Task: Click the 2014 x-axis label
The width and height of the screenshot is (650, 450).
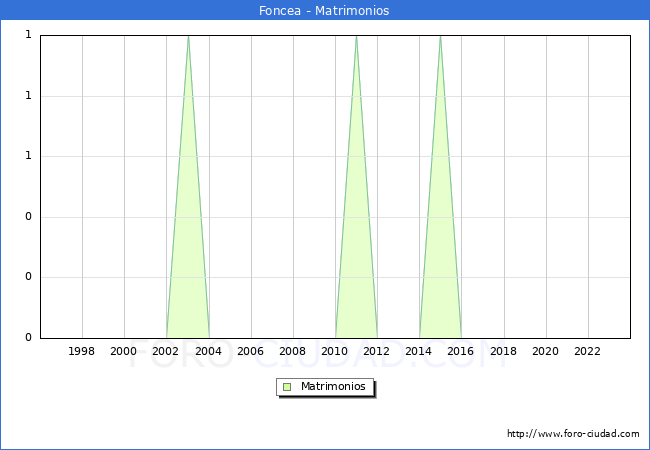Action: tap(419, 351)
